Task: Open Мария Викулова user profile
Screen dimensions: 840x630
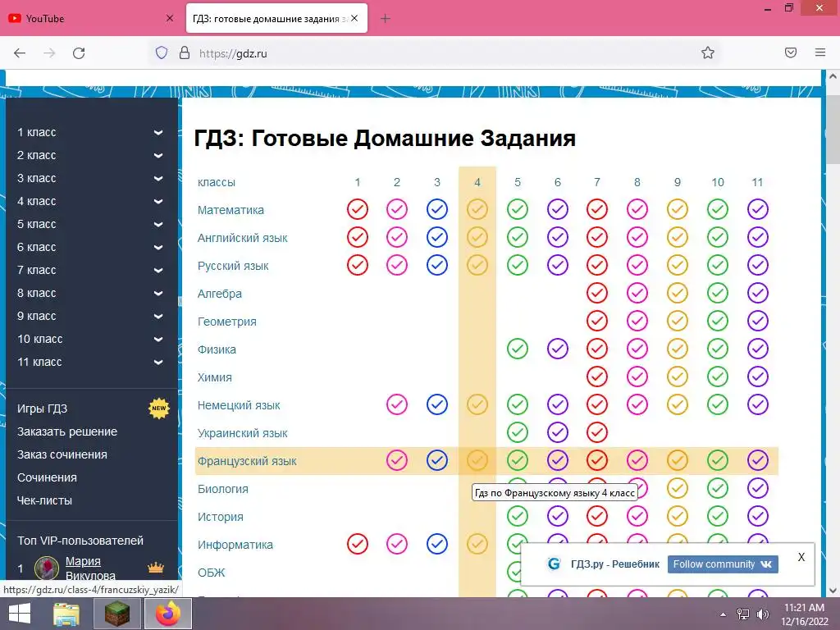Action: [90, 568]
